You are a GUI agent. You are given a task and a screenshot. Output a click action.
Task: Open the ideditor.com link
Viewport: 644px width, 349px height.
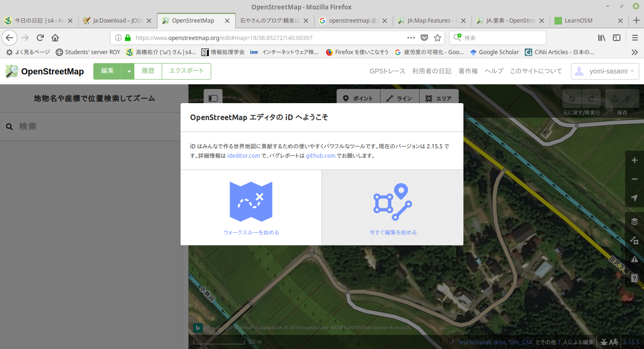243,156
